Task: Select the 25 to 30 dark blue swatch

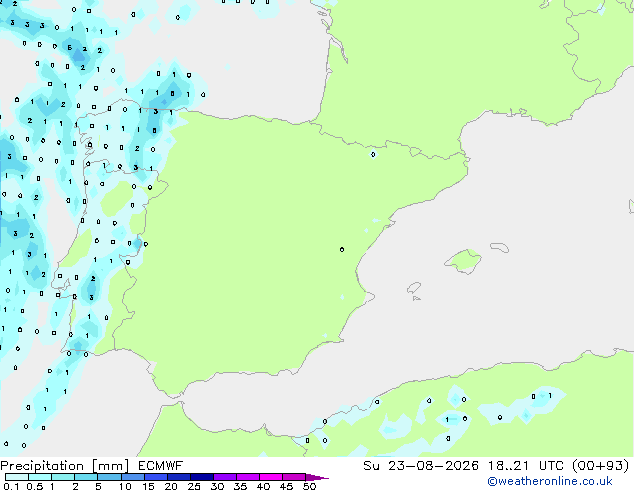Action: (202, 477)
